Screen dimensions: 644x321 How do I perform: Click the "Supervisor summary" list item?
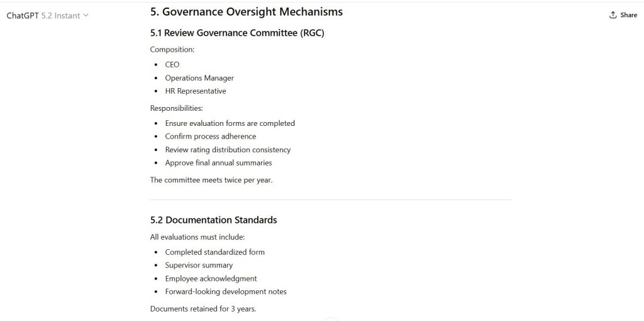199,265
